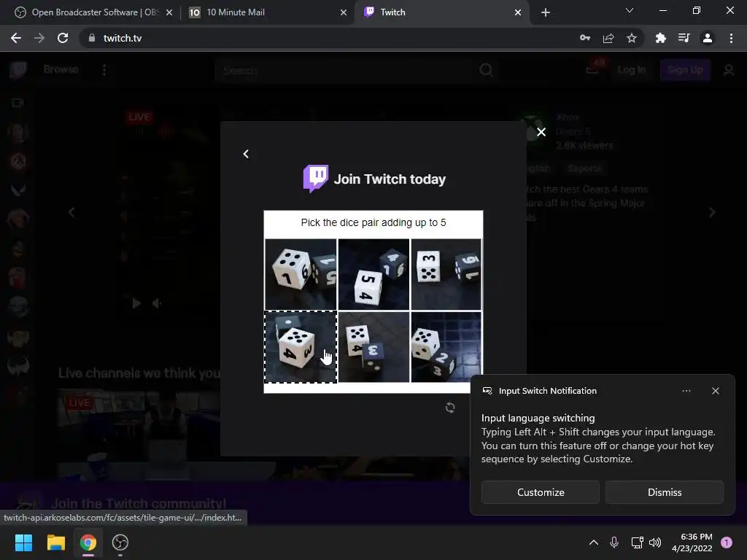Show previous featured stream carousel arrow

coord(71,212)
